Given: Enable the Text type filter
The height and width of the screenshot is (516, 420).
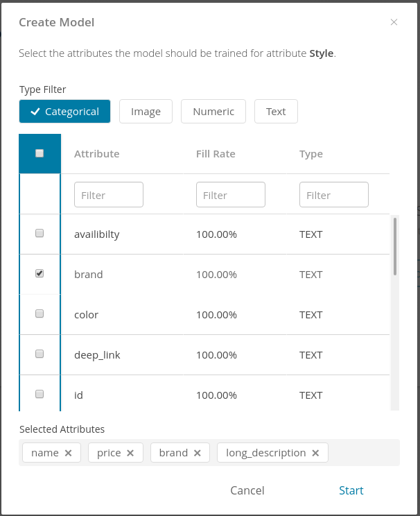Looking at the screenshot, I should coord(276,112).
